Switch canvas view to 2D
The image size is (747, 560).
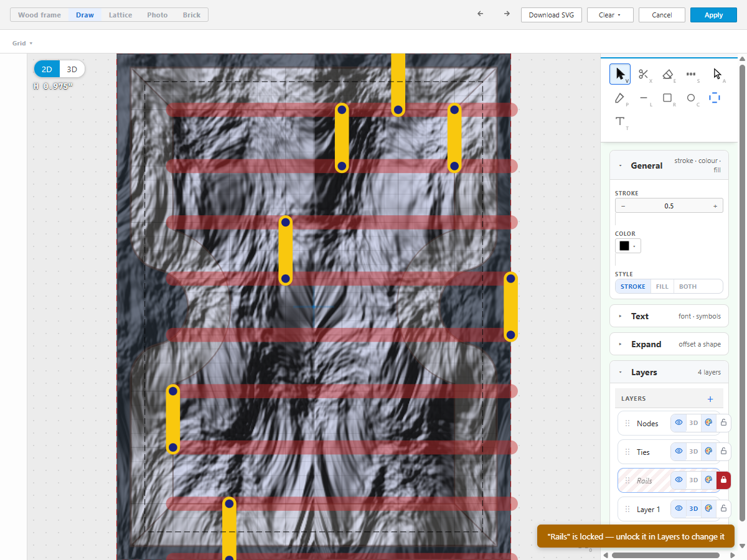click(x=47, y=70)
